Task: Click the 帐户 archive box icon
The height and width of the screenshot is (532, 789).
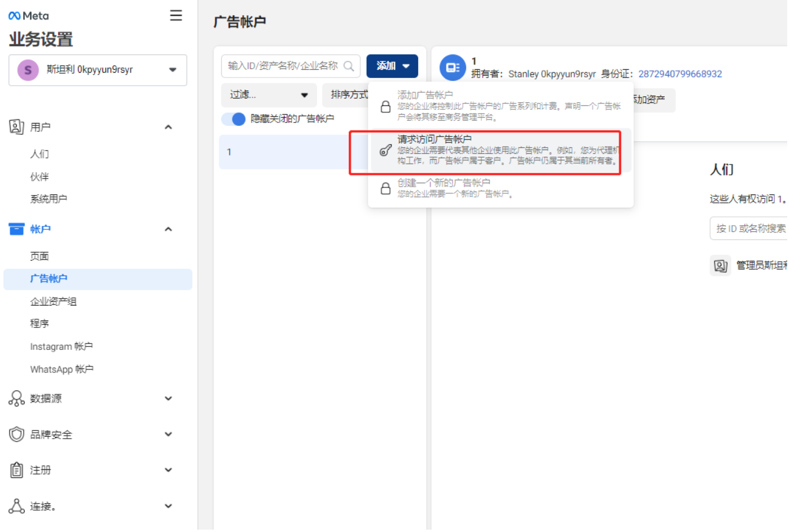Action: point(17,229)
